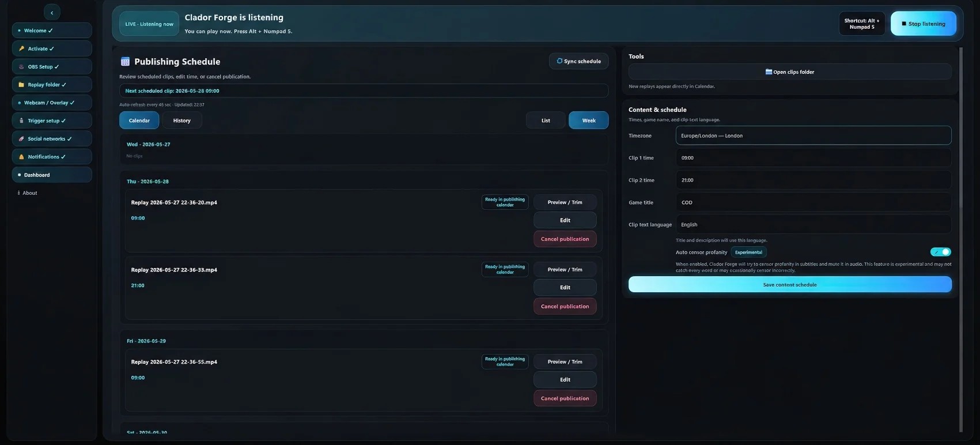This screenshot has width=980, height=445.
Task: Click Stop listening button
Action: pyautogui.click(x=924, y=24)
